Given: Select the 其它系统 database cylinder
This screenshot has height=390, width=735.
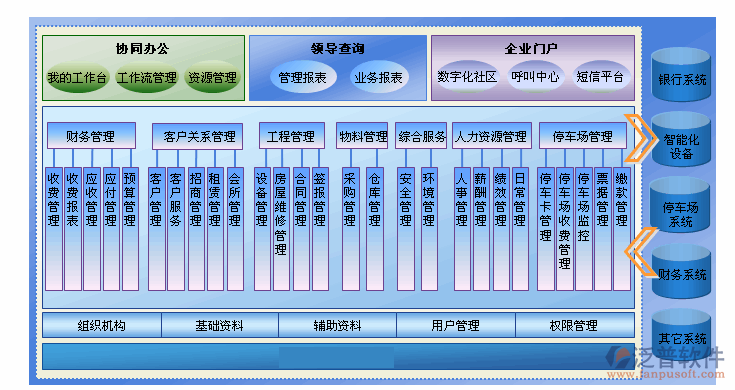Looking at the screenshot, I should click(681, 335).
